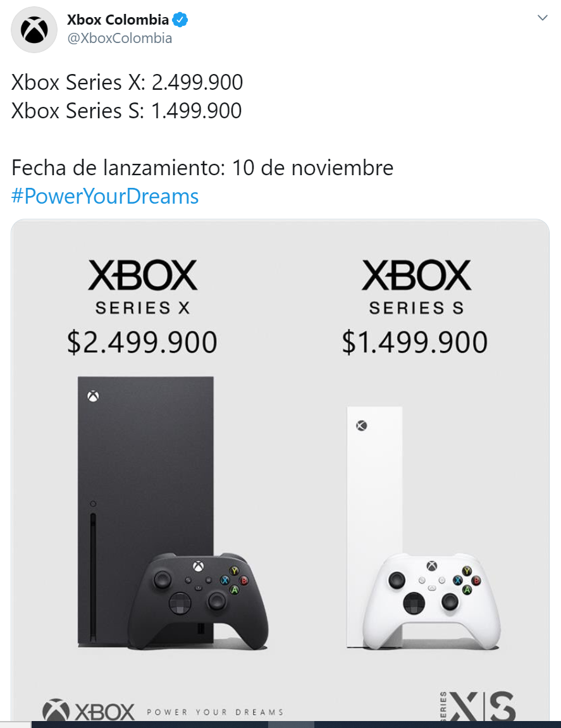The height and width of the screenshot is (728, 561).
Task: Open the #PowerYourDreams hashtag
Action: click(x=105, y=196)
